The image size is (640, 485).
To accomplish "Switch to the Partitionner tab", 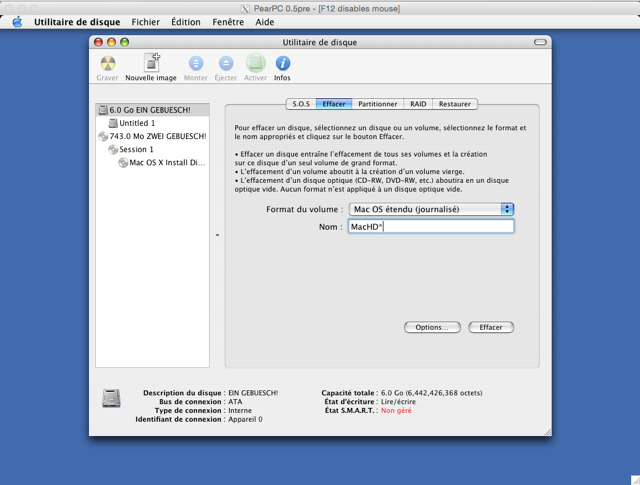I will point(378,104).
